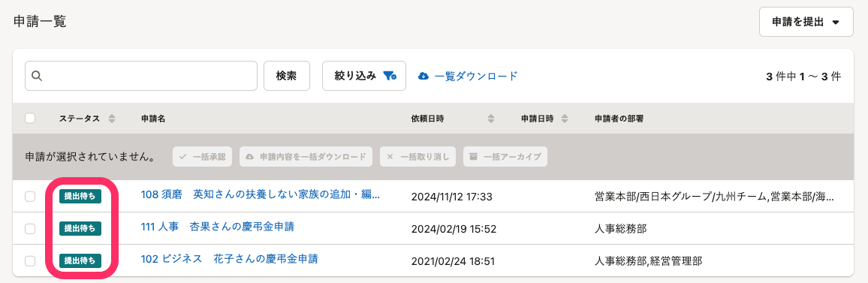Click the 提出待ち badge on row 108
The image size is (868, 283).
[x=80, y=196]
